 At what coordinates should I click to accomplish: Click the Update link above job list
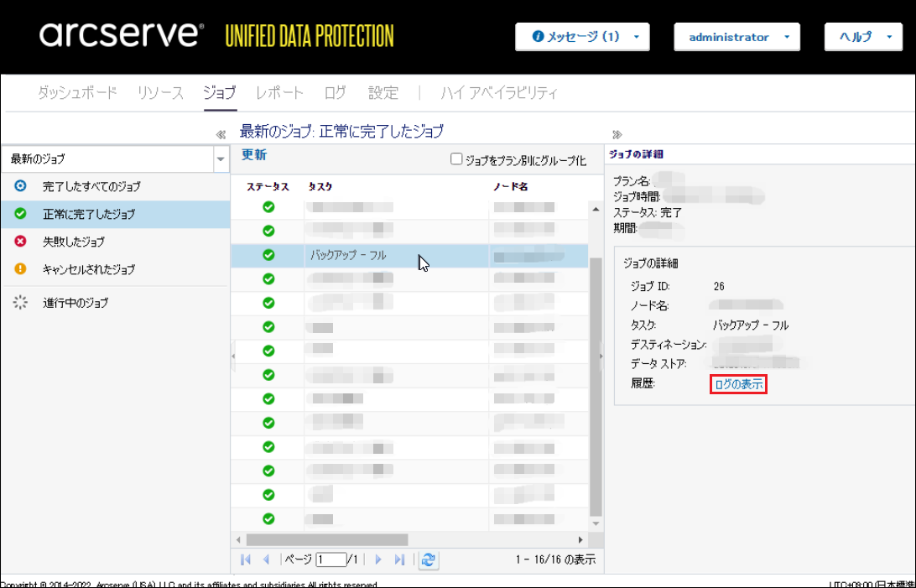tap(254, 155)
